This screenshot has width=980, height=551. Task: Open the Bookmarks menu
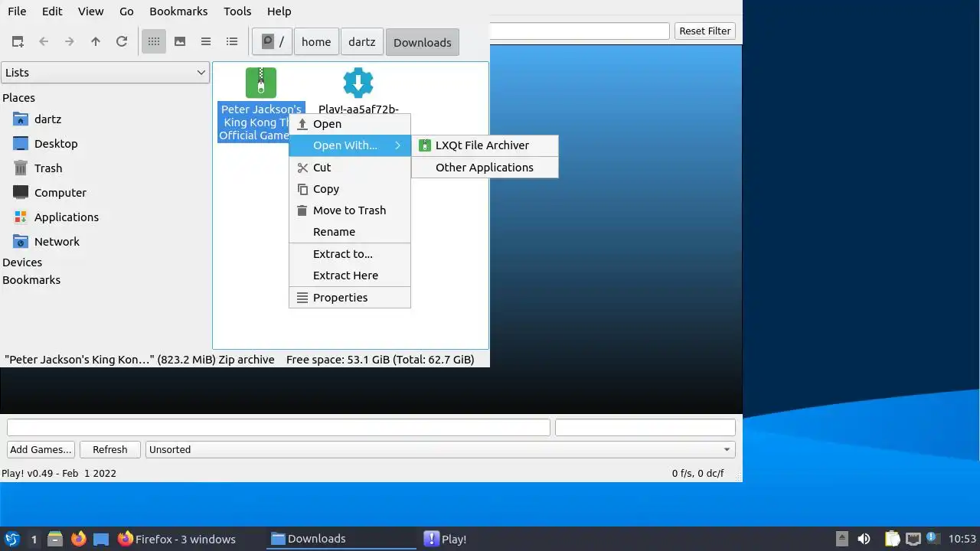click(x=178, y=11)
